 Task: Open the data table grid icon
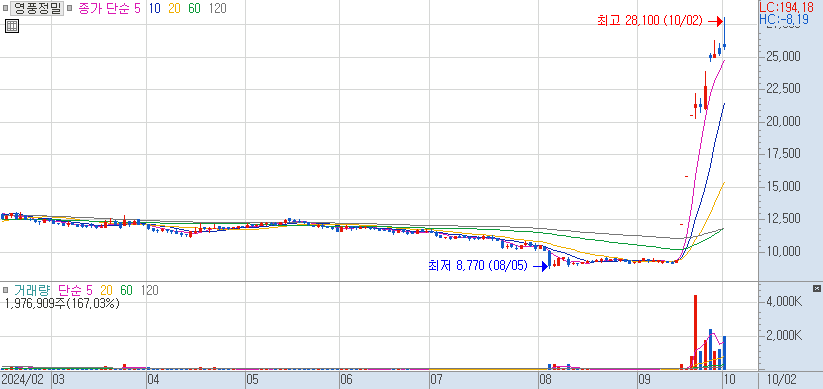click(12, 26)
